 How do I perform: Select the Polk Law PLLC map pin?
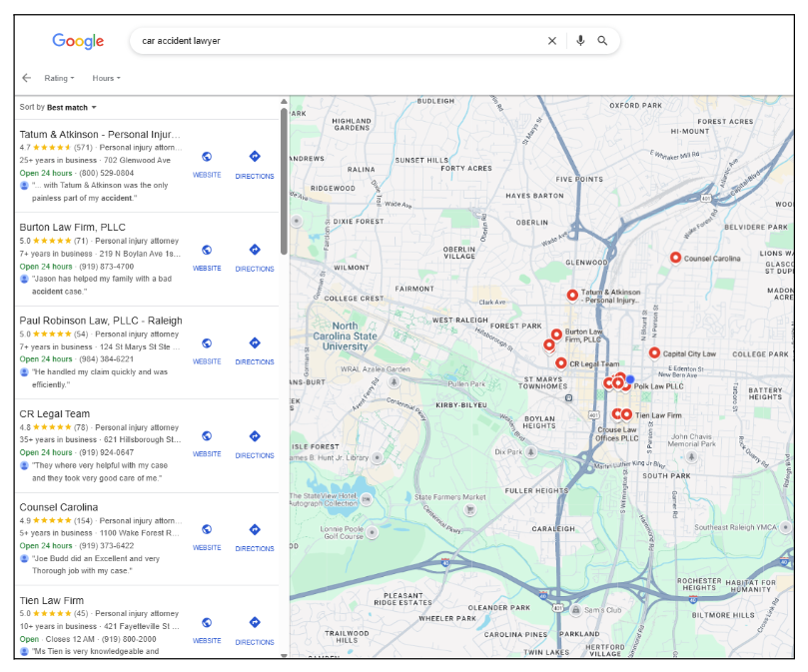625,385
